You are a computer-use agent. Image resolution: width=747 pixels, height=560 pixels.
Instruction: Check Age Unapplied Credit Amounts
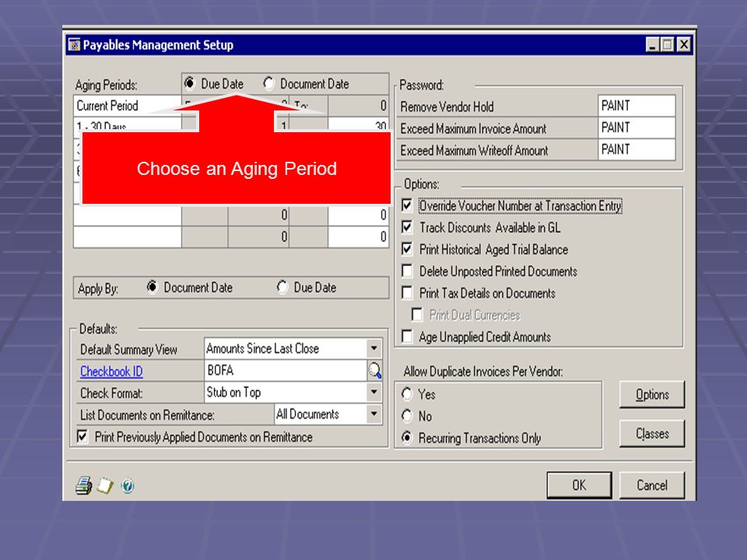[407, 337]
